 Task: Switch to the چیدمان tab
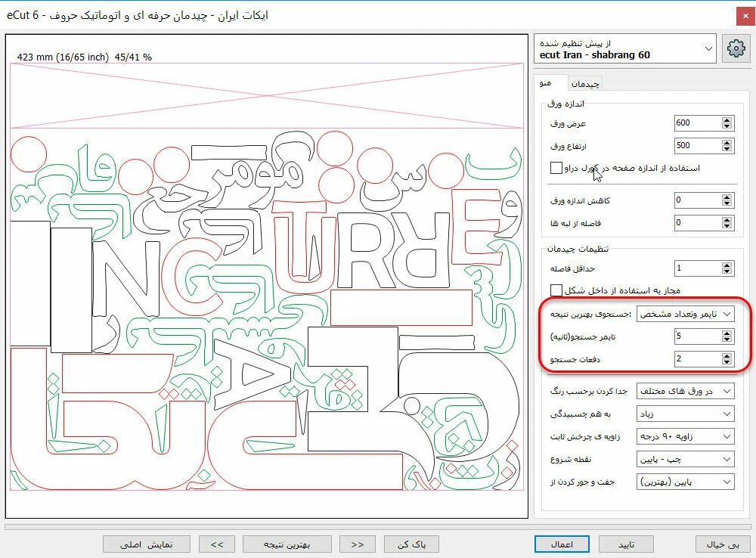pos(585,83)
